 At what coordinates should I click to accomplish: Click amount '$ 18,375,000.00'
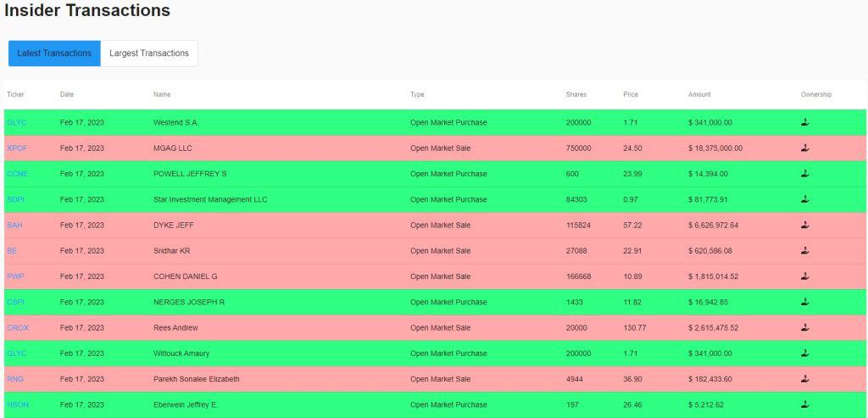pos(715,148)
